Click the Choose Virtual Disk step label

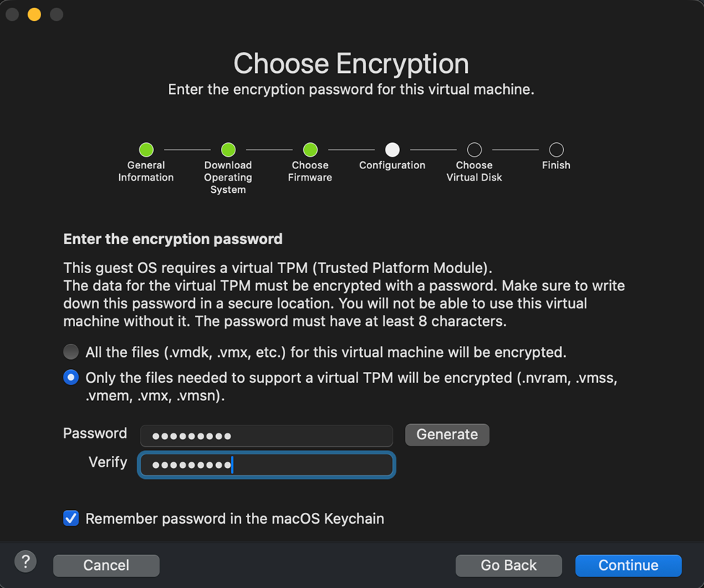474,171
